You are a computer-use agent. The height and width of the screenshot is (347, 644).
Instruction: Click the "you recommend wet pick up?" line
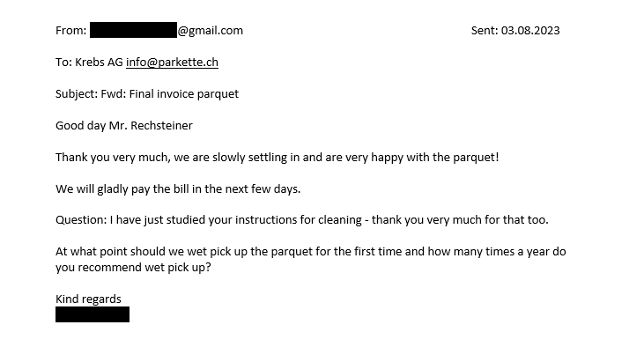click(134, 268)
